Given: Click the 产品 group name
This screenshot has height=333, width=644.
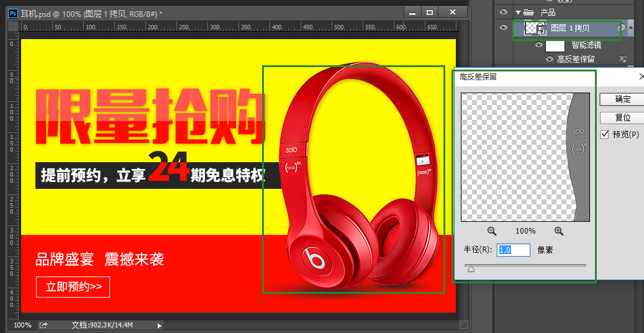Looking at the screenshot, I should [548, 12].
